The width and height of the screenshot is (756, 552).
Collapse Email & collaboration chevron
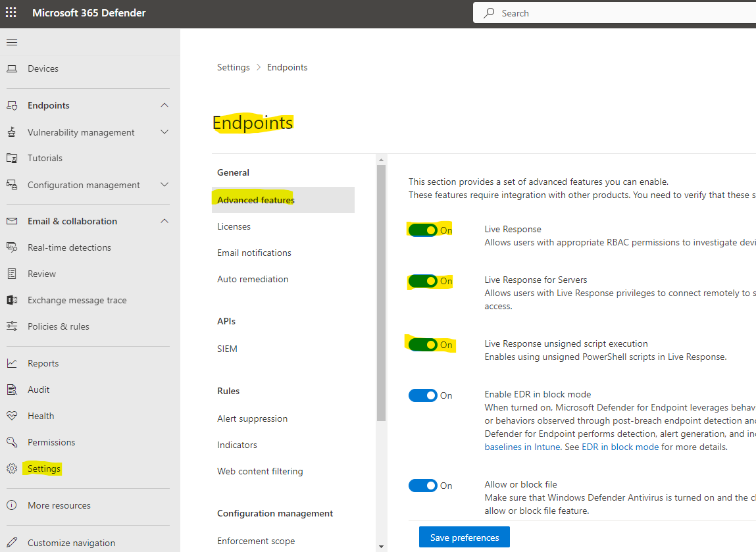pos(164,221)
